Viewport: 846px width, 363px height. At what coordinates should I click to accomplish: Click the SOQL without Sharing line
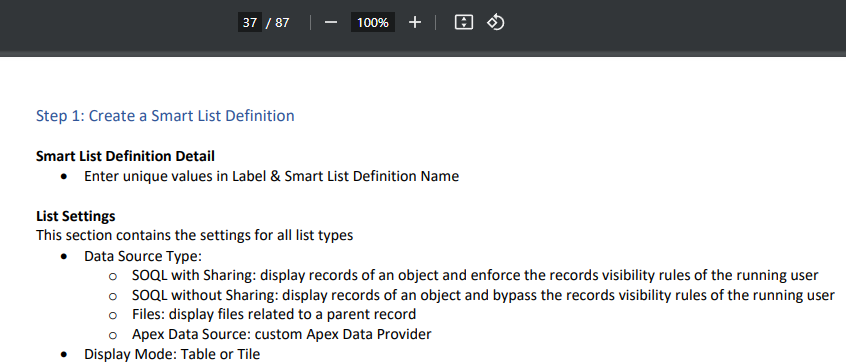(483, 296)
